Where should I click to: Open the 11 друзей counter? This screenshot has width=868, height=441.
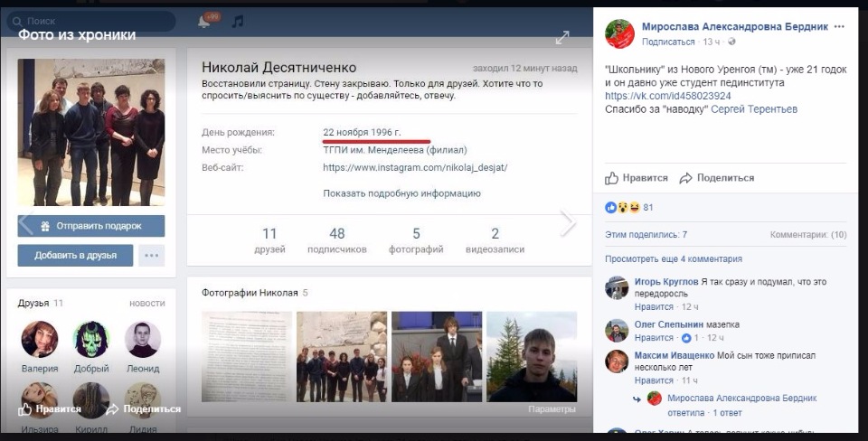(x=269, y=240)
